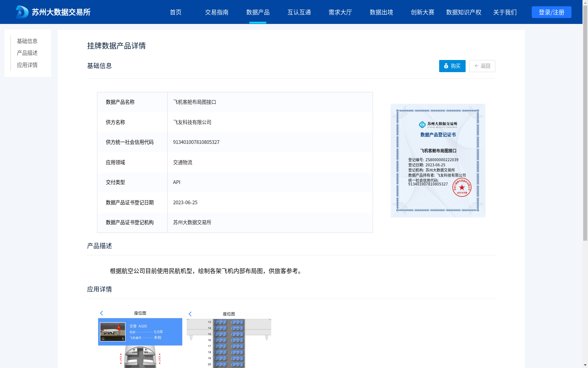The height and width of the screenshot is (368, 588).
Task: Click the 产品描述 section heading
Action: 100,246
